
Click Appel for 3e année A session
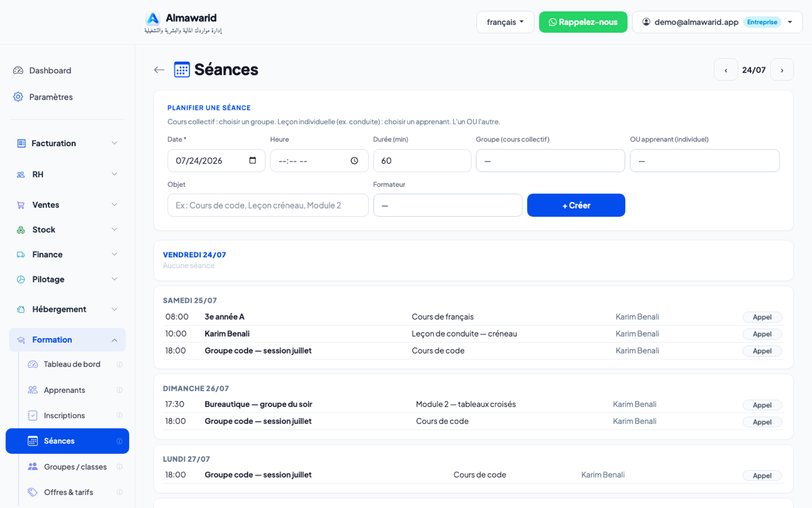762,317
